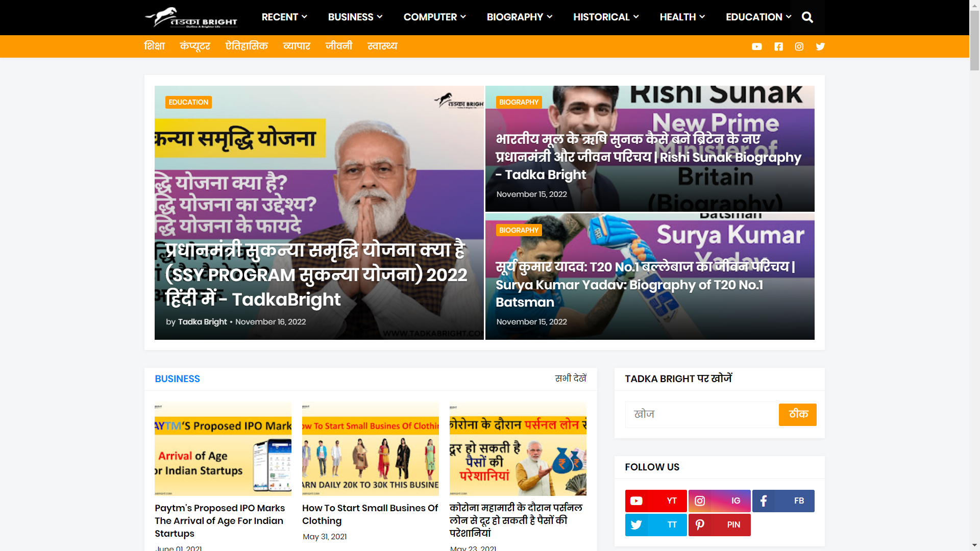Click the PIN Pinterest follow button
The width and height of the screenshot is (980, 551).
720,524
